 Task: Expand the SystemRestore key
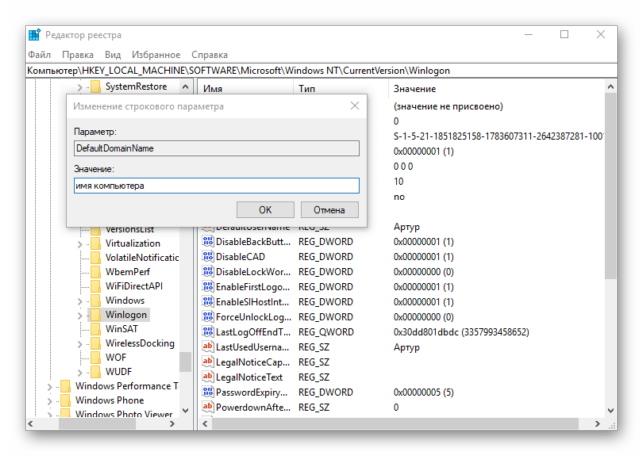pyautogui.click(x=80, y=87)
